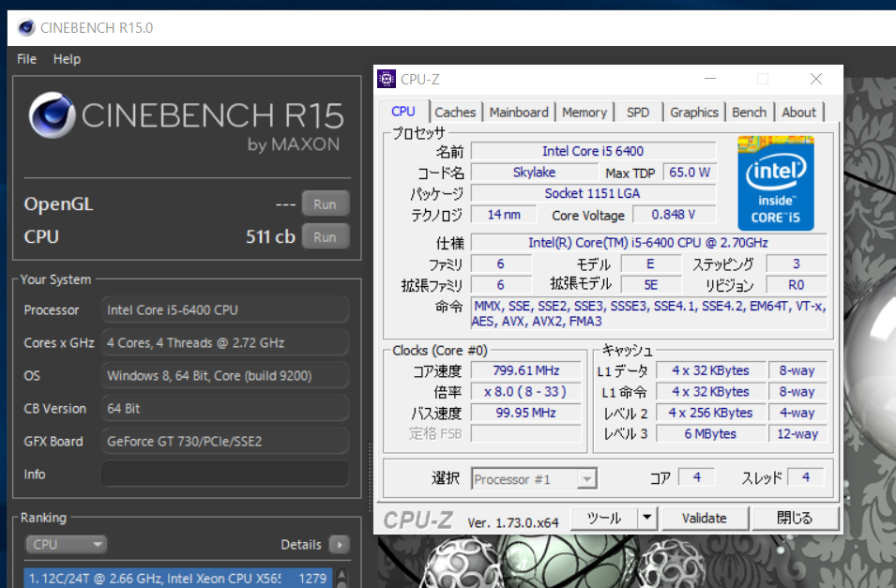Click the CPU-Z window title icon
Screen dimensions: 896x588
pyautogui.click(x=387, y=79)
